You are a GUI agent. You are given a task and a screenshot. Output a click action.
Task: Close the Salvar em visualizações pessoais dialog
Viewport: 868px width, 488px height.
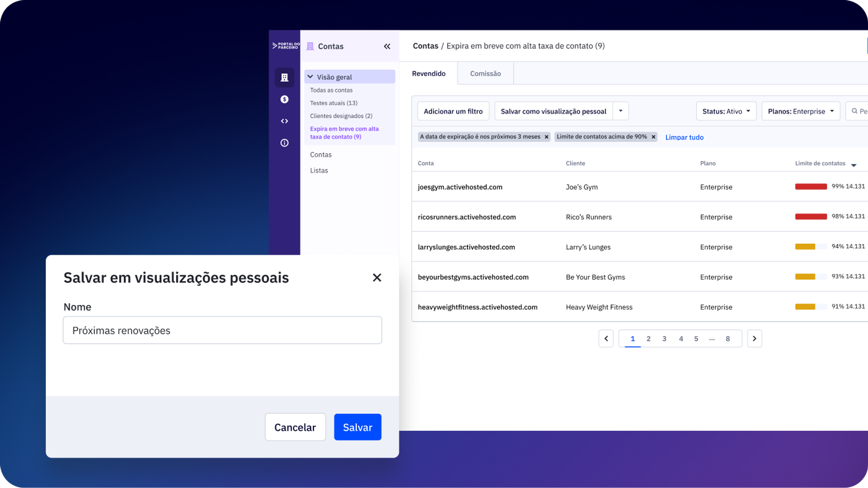[377, 277]
